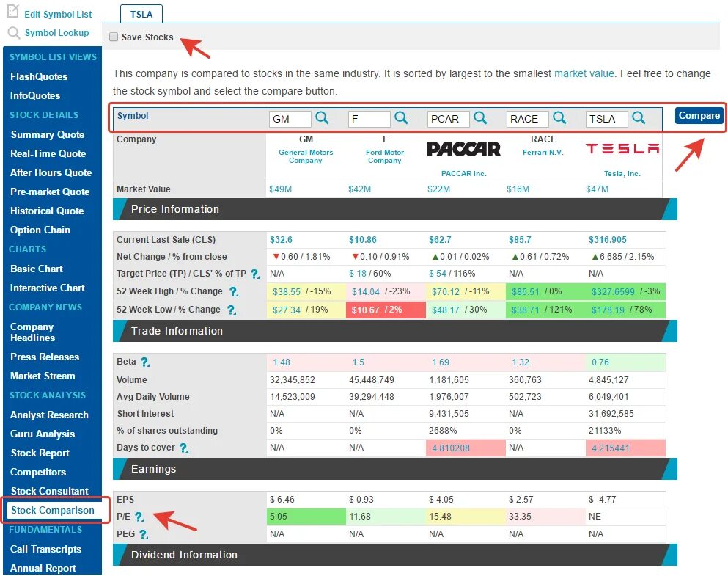Image resolution: width=728 pixels, height=576 pixels.
Task: Go to Real-Time Quote
Action: click(x=48, y=154)
